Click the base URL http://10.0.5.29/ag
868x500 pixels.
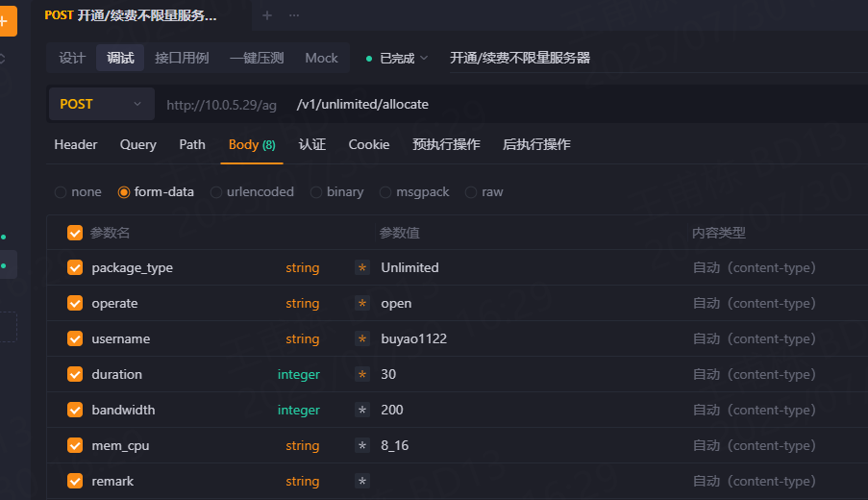tap(221, 105)
